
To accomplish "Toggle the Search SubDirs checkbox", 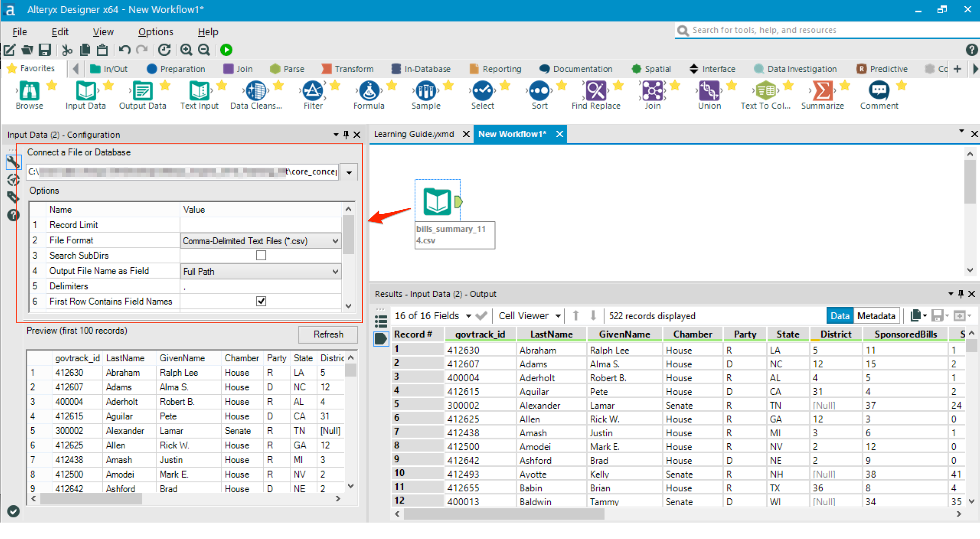I will pos(261,255).
